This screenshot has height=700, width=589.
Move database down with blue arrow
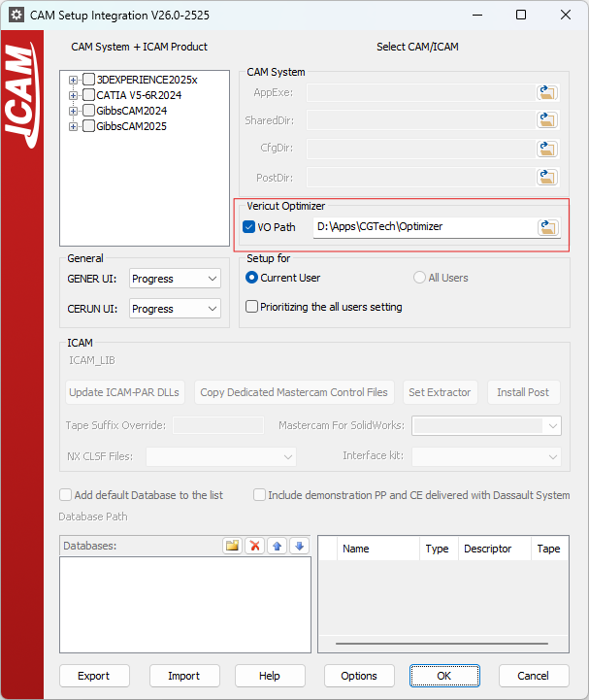pos(300,546)
